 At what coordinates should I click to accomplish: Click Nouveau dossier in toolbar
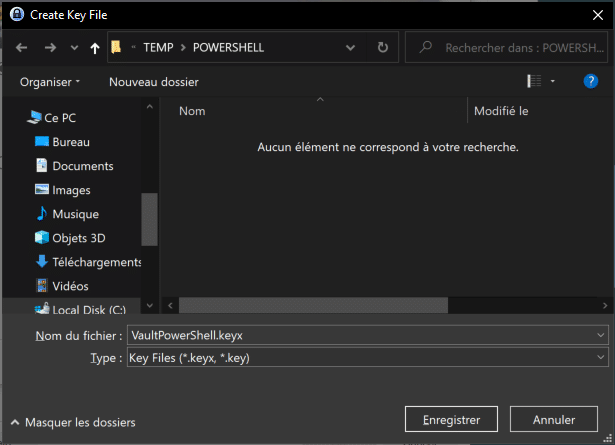(154, 82)
